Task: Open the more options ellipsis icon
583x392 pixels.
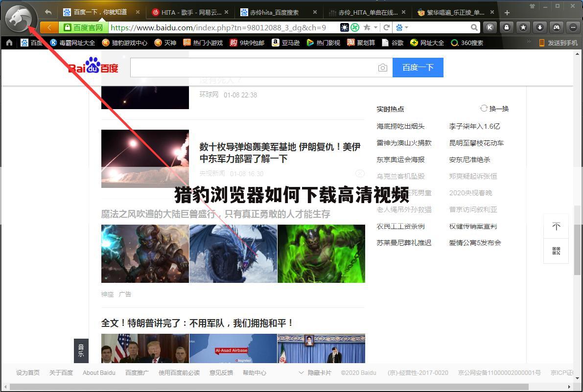Action: (x=573, y=27)
